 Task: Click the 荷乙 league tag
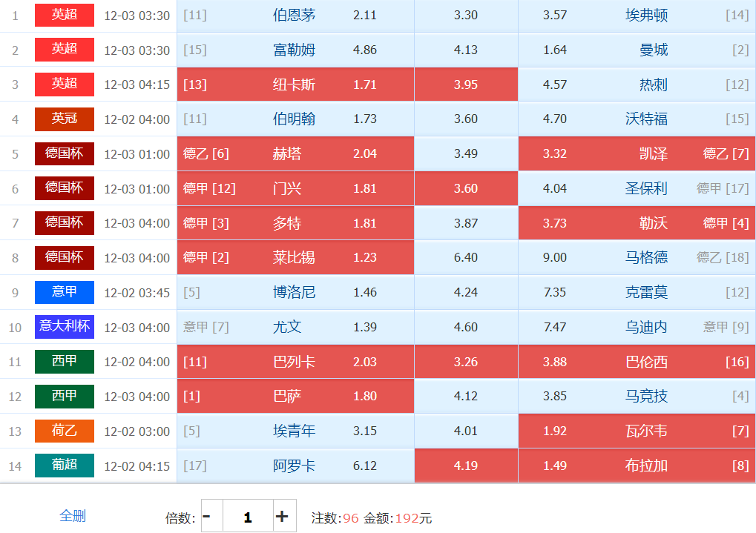click(x=65, y=431)
